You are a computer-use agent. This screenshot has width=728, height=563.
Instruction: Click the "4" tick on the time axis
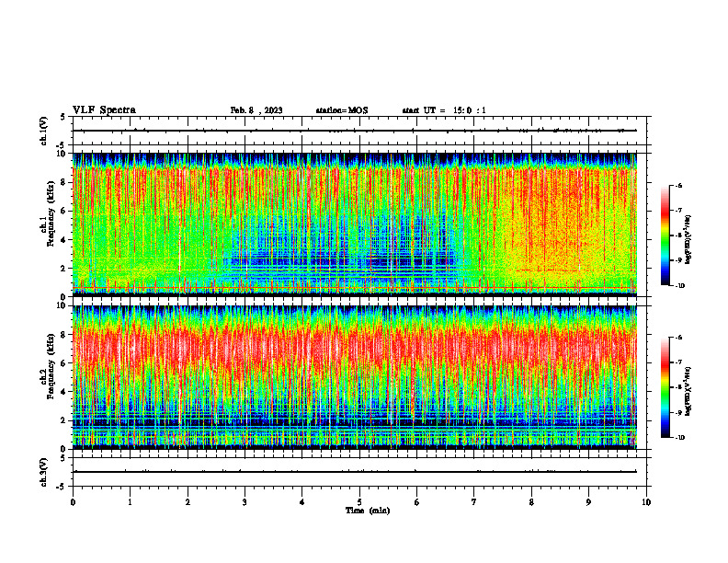[302, 502]
